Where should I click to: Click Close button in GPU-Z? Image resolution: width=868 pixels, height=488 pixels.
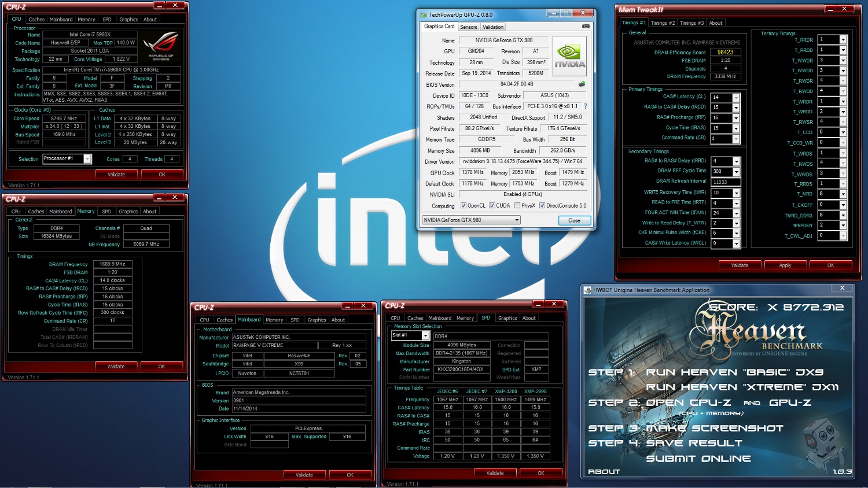(x=574, y=220)
